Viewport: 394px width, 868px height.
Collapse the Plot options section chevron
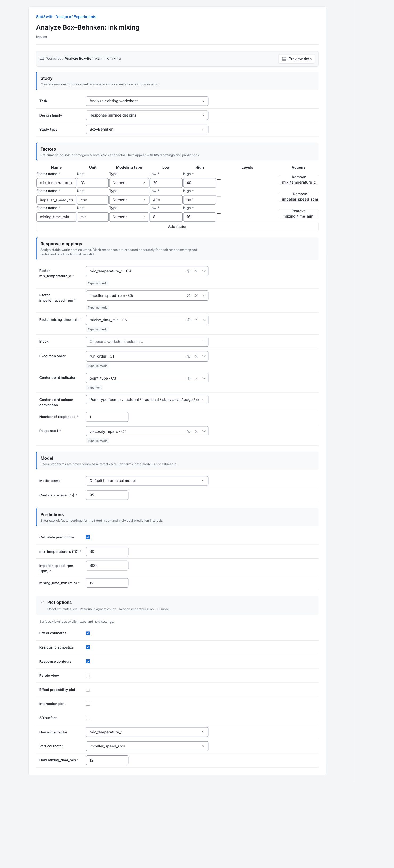42,602
